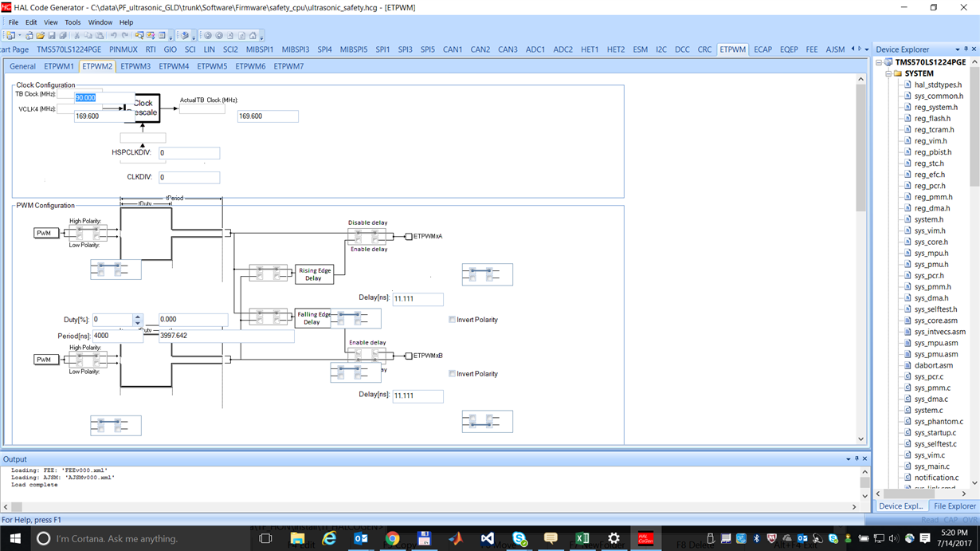
Task: Select the ECAP module tab
Action: [762, 49]
